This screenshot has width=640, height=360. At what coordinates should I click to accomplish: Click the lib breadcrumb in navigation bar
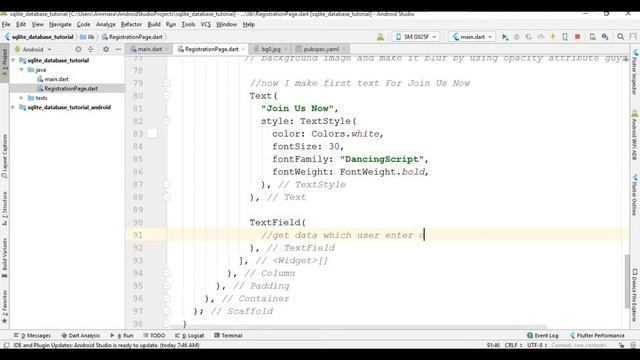point(87,37)
